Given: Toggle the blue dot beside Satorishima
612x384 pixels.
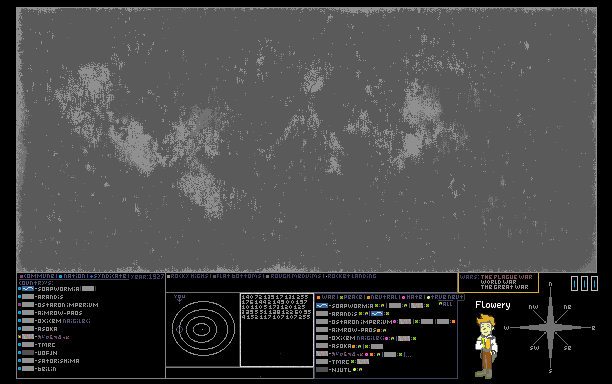Looking at the screenshot, I should click(20, 361).
